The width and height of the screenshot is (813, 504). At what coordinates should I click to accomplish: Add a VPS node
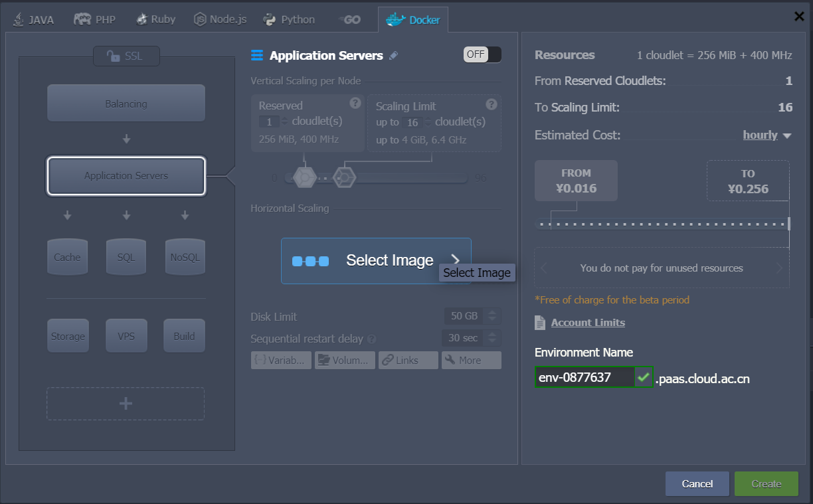[126, 336]
